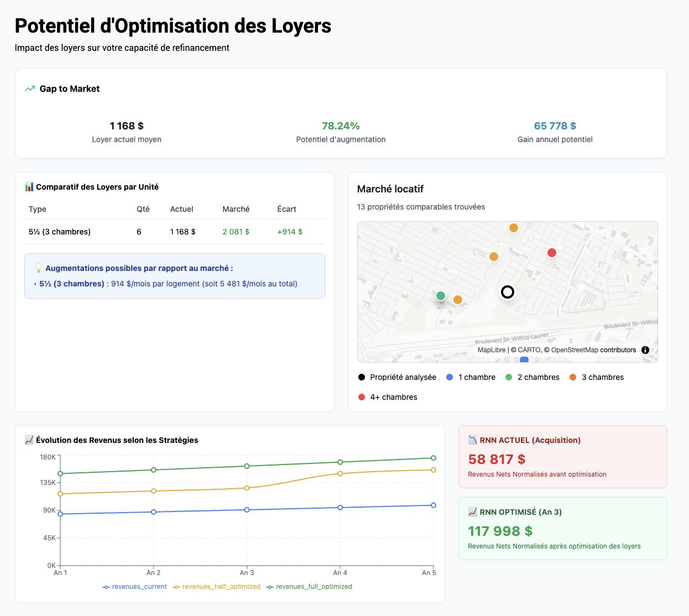Click the lightbulb icon in the Augmentations box
Image resolution: width=689 pixels, height=616 pixels.
click(x=39, y=268)
